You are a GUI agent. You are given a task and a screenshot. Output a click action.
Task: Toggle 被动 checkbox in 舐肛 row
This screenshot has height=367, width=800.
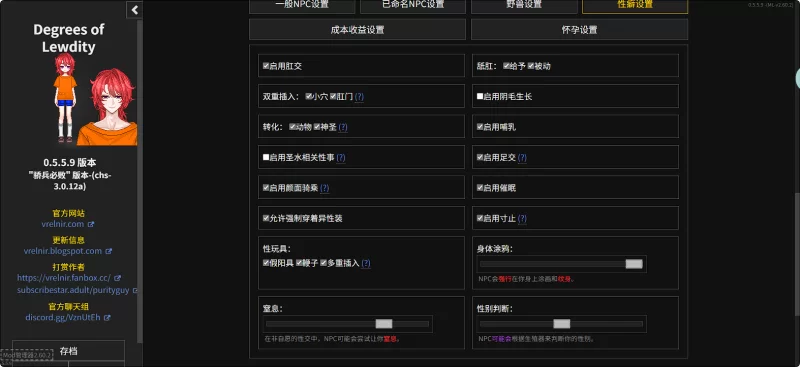coord(531,66)
